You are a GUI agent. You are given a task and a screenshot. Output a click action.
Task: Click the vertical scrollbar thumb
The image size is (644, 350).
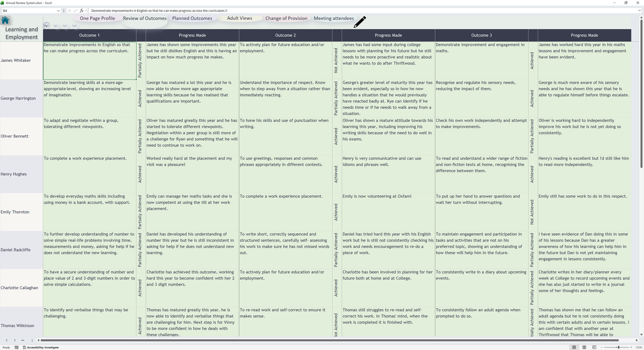(x=641, y=94)
